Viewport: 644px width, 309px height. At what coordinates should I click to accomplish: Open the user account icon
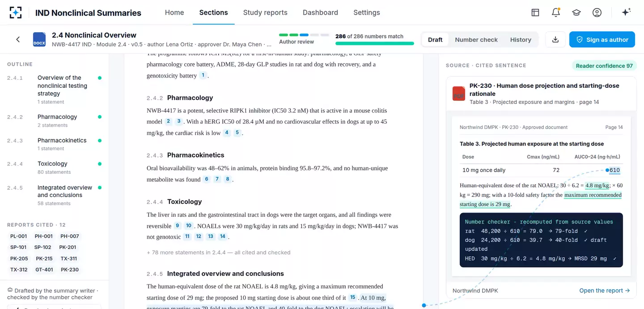pos(597,13)
